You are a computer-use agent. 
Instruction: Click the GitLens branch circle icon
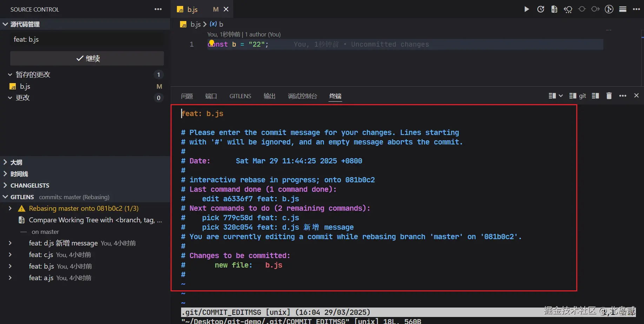[x=609, y=9]
